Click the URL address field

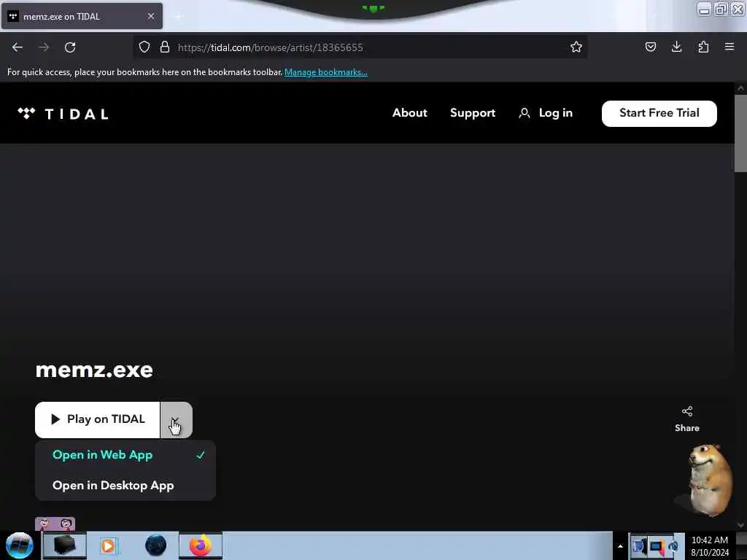click(360, 47)
